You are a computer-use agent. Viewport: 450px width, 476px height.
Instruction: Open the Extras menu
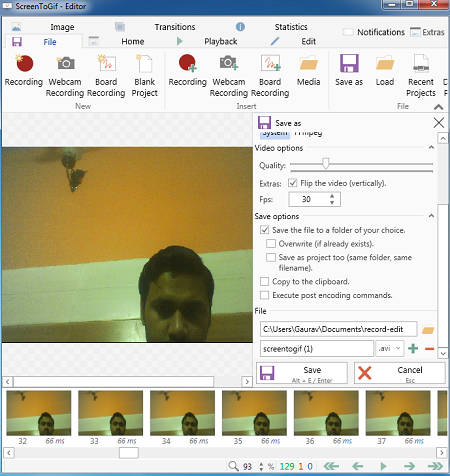(x=427, y=32)
